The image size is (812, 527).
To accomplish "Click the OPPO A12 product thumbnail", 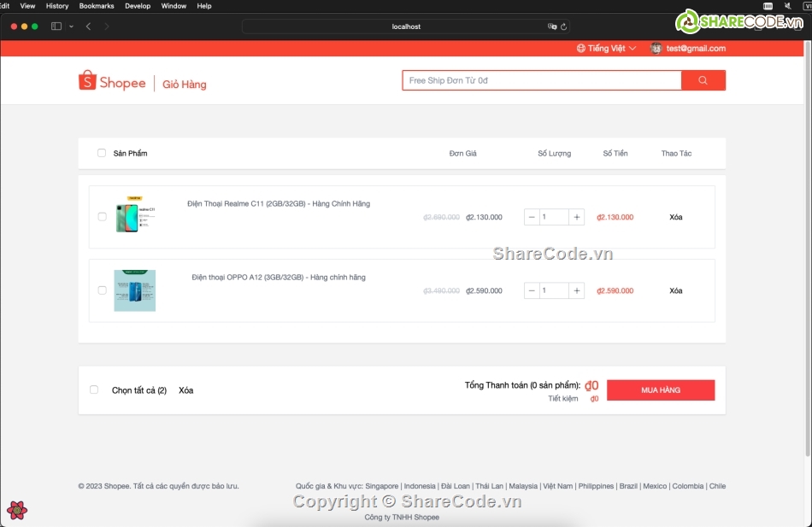I will click(x=135, y=290).
